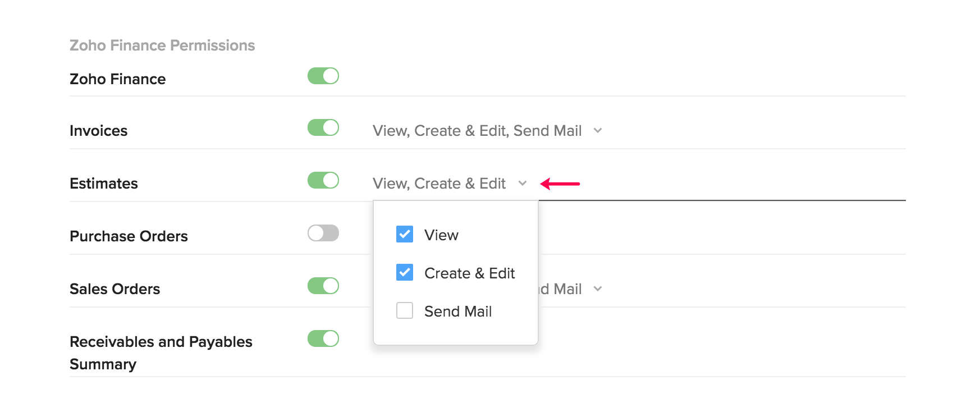Click the Purchase Orders row label
Viewport: 980px width, 412px height.
129,236
